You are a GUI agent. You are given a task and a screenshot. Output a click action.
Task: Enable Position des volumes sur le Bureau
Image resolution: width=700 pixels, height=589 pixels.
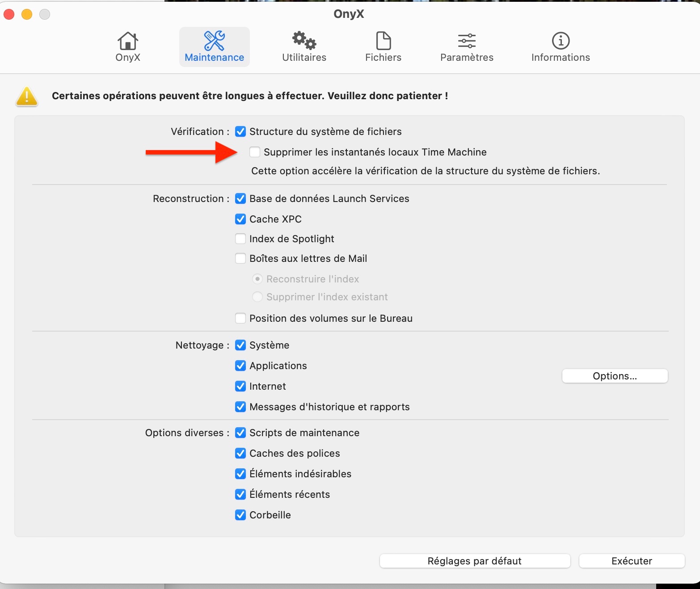coord(240,318)
